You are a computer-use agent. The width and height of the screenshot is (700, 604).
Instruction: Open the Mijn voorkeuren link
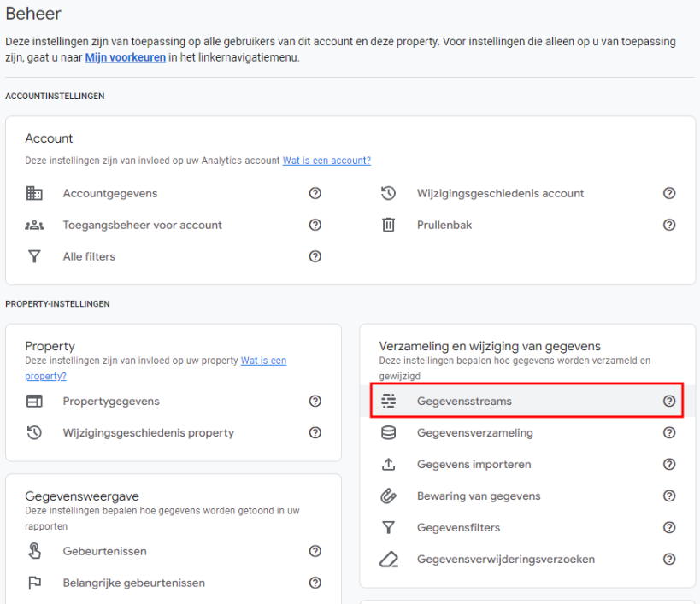click(126, 57)
